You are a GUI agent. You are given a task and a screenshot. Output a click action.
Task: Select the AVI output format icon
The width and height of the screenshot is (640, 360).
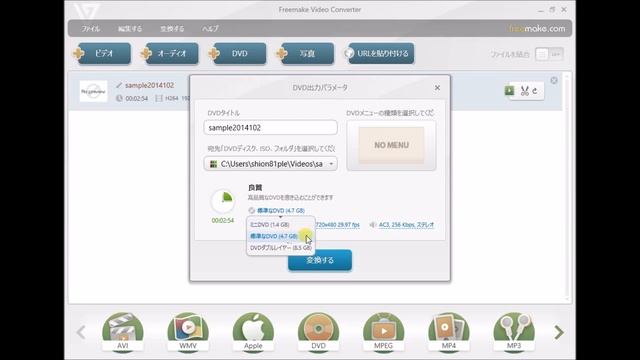123,332
